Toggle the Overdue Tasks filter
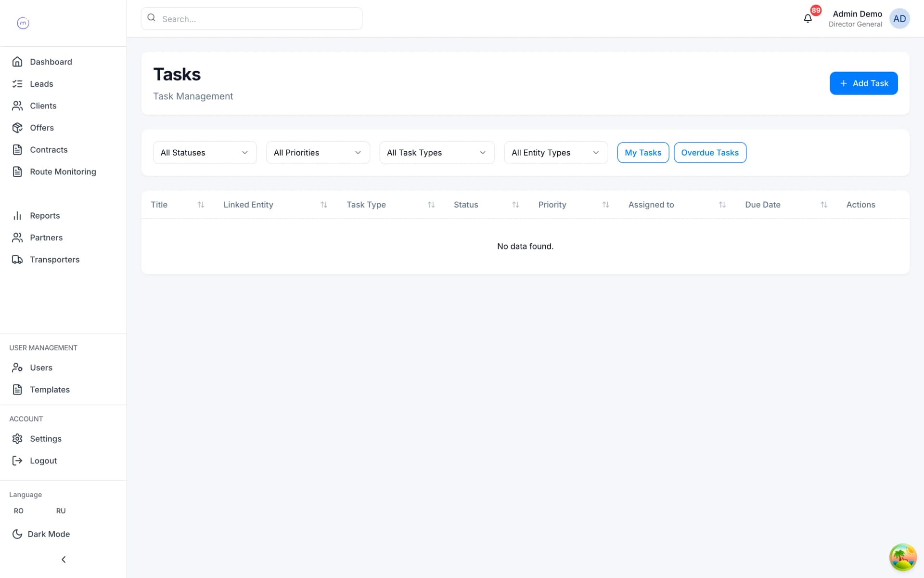 (x=710, y=153)
